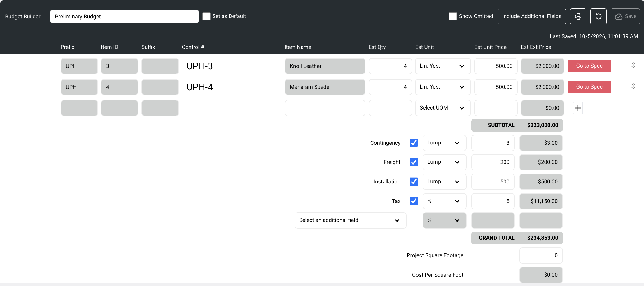
Task: Click reorder arrows for Maharam Suede row
Action: click(633, 86)
